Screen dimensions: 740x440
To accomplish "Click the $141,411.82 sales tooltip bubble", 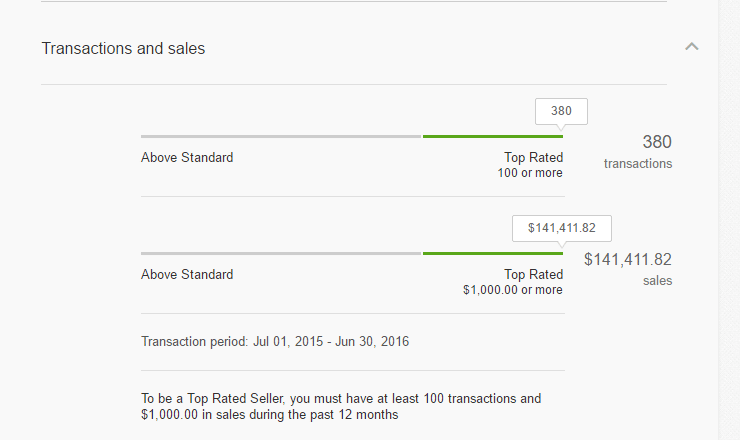I will click(562, 228).
